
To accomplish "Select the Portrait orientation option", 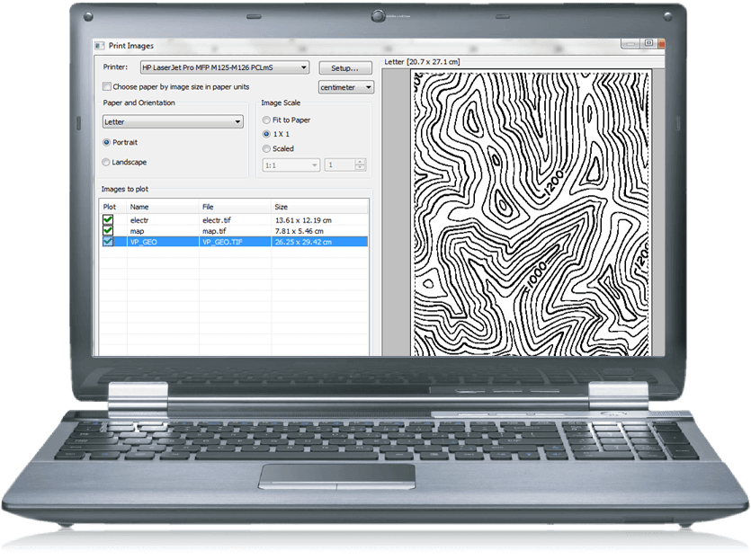I will [x=107, y=142].
